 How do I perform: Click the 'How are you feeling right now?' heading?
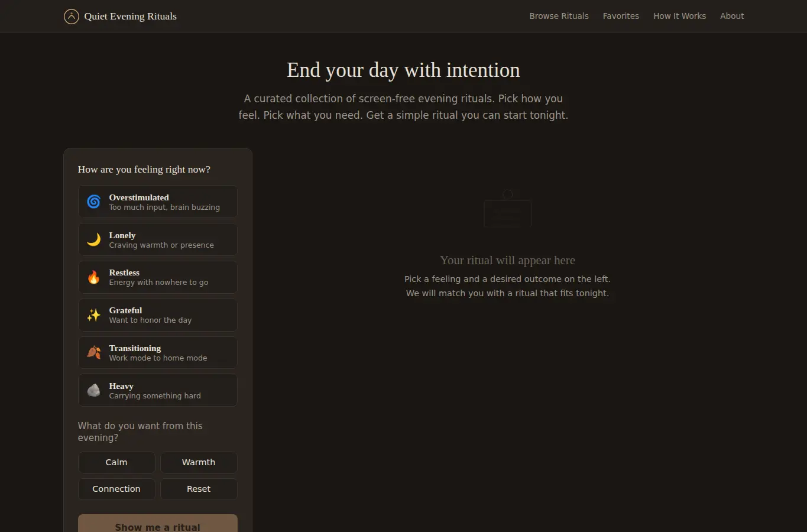[x=144, y=170]
